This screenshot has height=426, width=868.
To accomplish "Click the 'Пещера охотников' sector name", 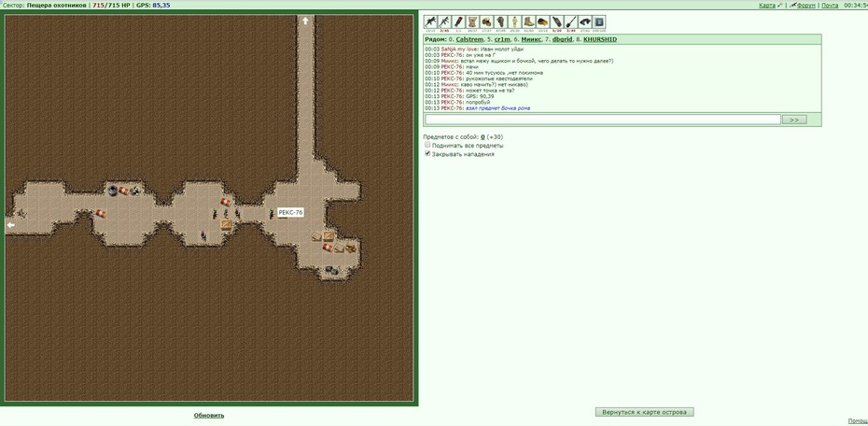I will [56, 5].
